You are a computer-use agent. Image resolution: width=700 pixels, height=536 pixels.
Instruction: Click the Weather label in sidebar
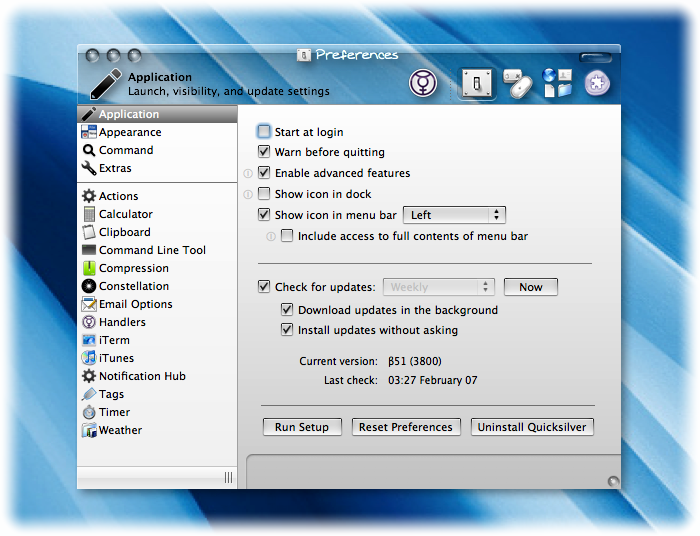pyautogui.click(x=120, y=430)
